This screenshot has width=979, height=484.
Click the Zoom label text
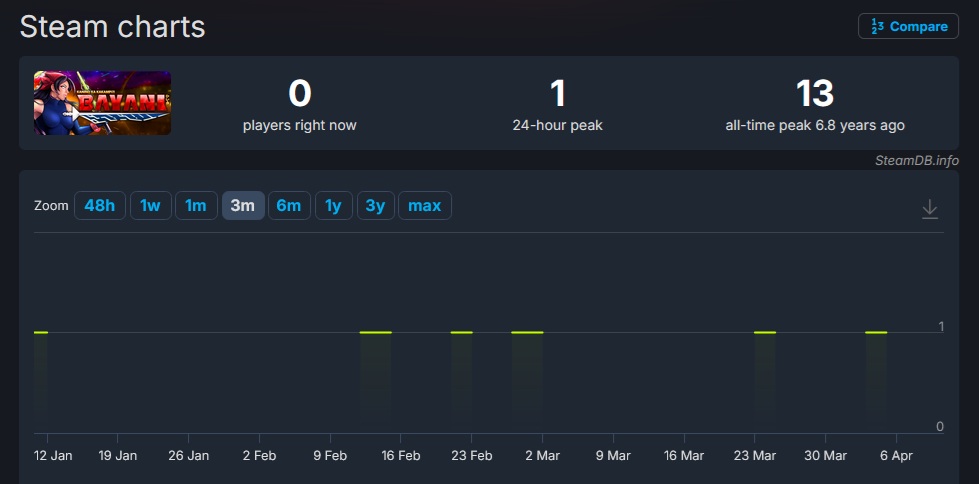pos(51,205)
